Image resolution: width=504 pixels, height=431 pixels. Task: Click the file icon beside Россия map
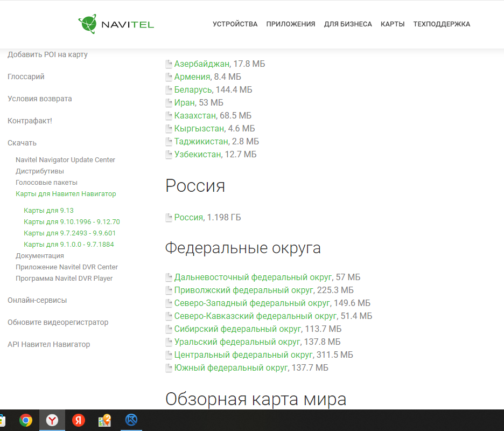(x=169, y=218)
